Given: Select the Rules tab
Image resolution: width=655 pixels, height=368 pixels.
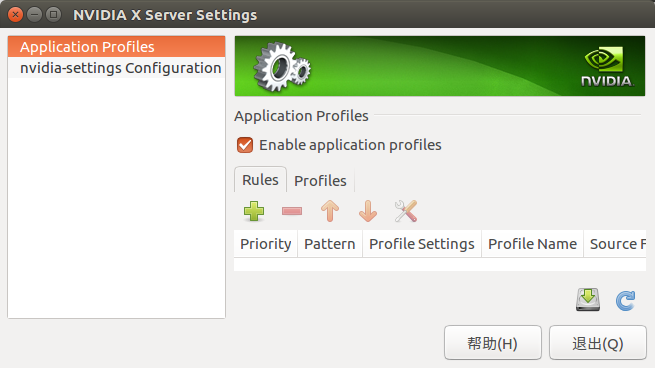Looking at the screenshot, I should click(260, 180).
